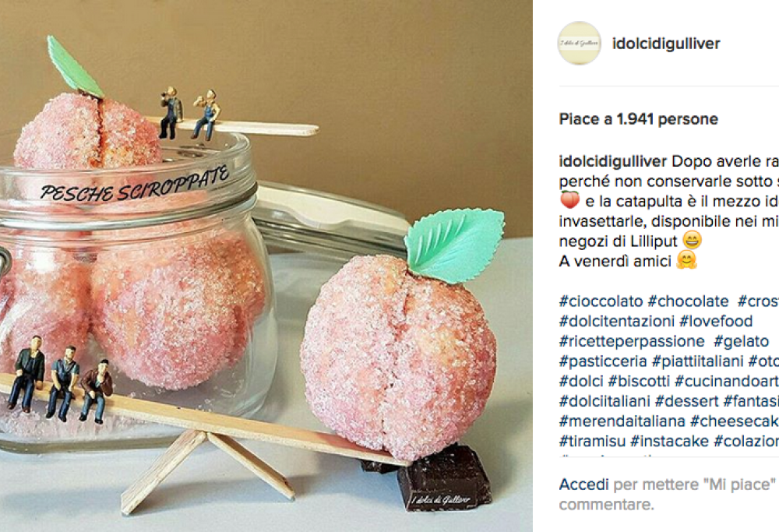The width and height of the screenshot is (779, 532).
Task: Open the idolcidigulliver username at top
Action: (666, 44)
